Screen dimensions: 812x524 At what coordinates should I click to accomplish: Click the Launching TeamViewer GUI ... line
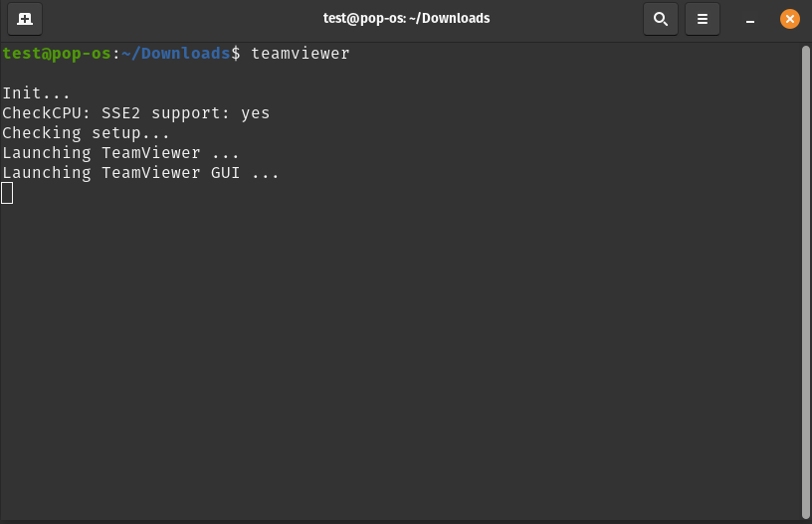140,172
